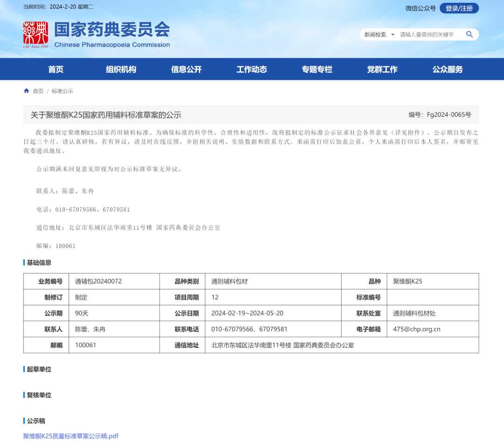This screenshot has height=443, width=504.
Task: Open the 信息公开 navigation menu
Action: (186, 69)
